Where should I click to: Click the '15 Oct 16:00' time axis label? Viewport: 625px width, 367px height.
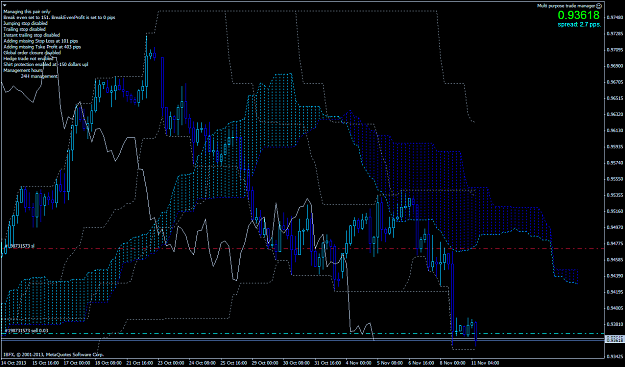(x=45, y=363)
